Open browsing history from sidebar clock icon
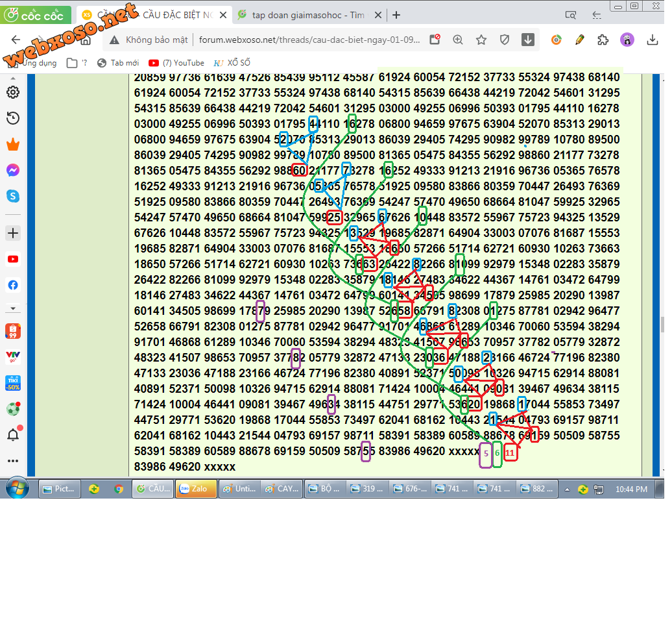672x618 pixels. (x=12, y=118)
